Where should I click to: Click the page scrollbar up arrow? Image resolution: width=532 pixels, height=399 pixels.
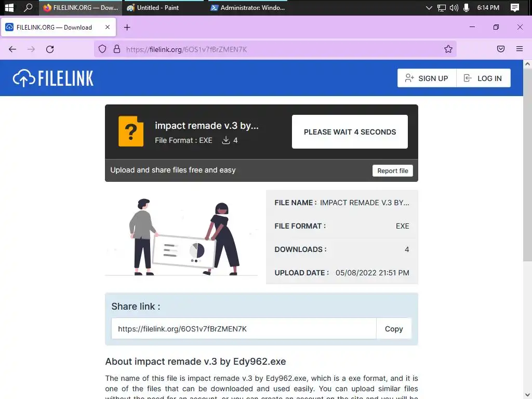(x=527, y=63)
